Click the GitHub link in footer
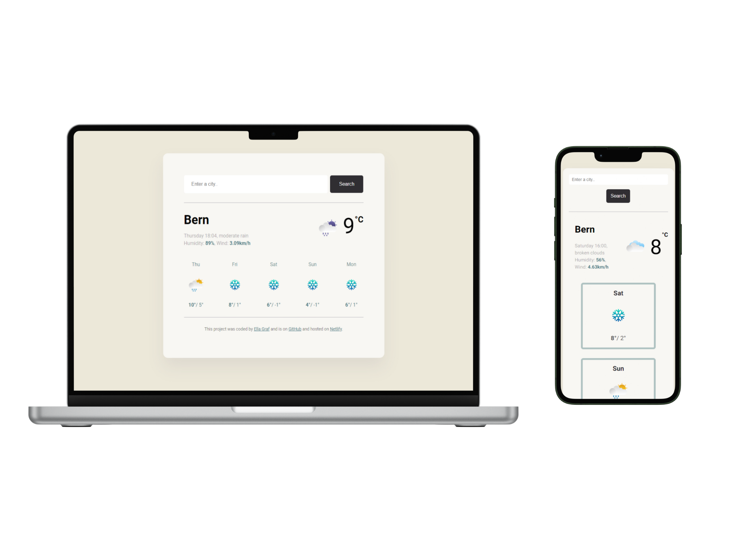The image size is (756, 551). pyautogui.click(x=295, y=329)
